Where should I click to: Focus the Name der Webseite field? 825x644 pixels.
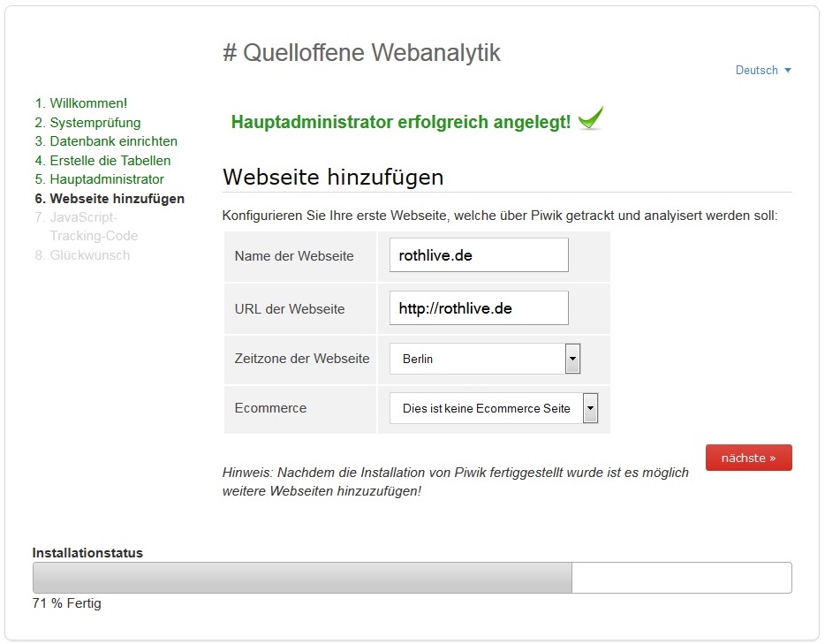point(479,255)
